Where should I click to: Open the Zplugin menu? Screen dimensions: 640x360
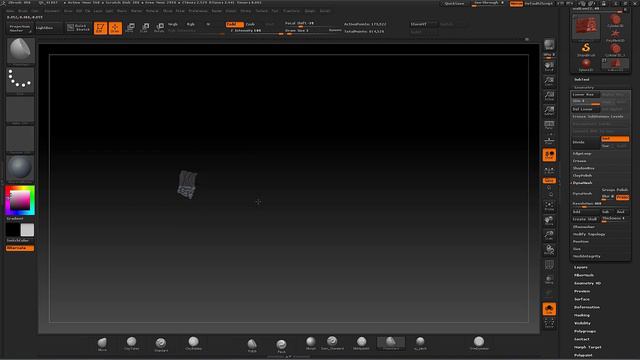coord(310,11)
